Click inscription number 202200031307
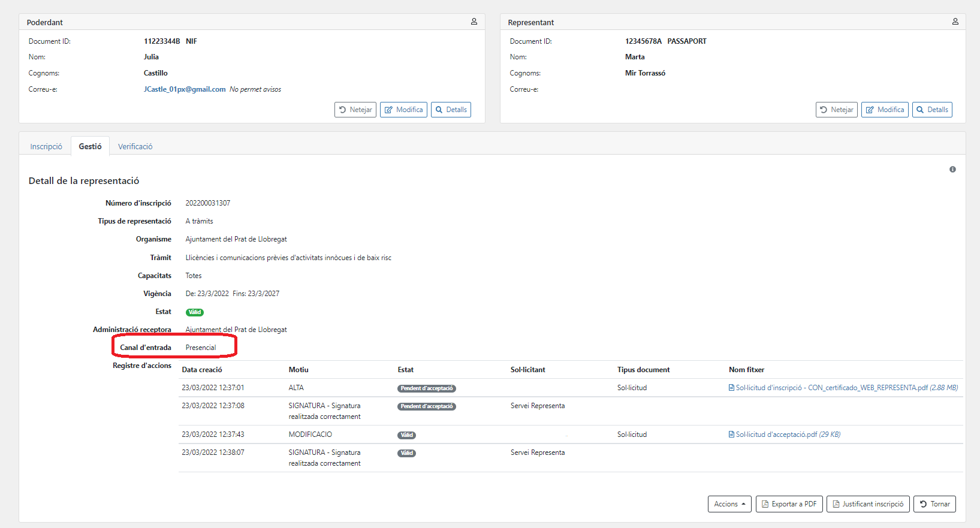Screen dimensions: 980x528 208,203
